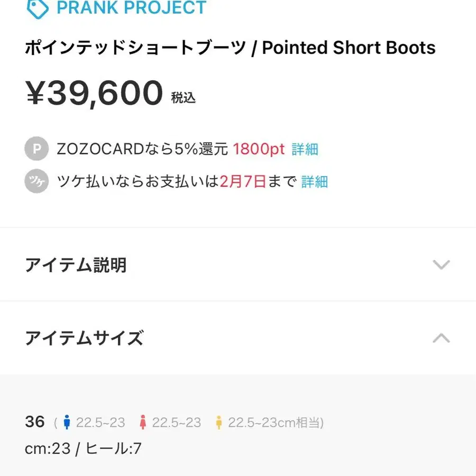The image size is (476, 476).
Task: Click the ツケ payment circle icon
Action: (x=36, y=181)
